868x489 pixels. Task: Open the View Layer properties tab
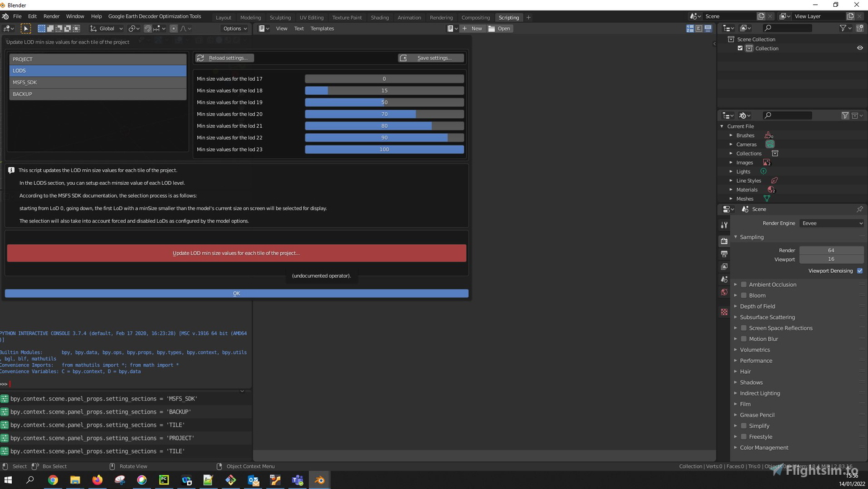pos(724,266)
